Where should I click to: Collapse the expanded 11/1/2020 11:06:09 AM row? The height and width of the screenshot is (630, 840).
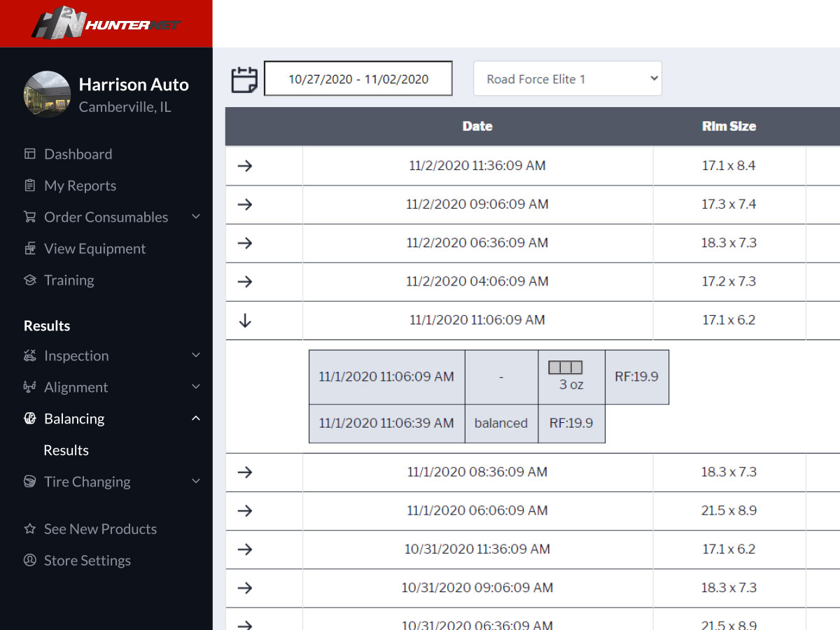244,321
